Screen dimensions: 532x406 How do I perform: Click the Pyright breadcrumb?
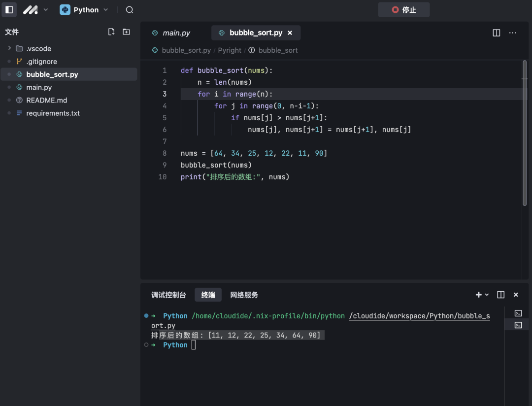pos(230,50)
